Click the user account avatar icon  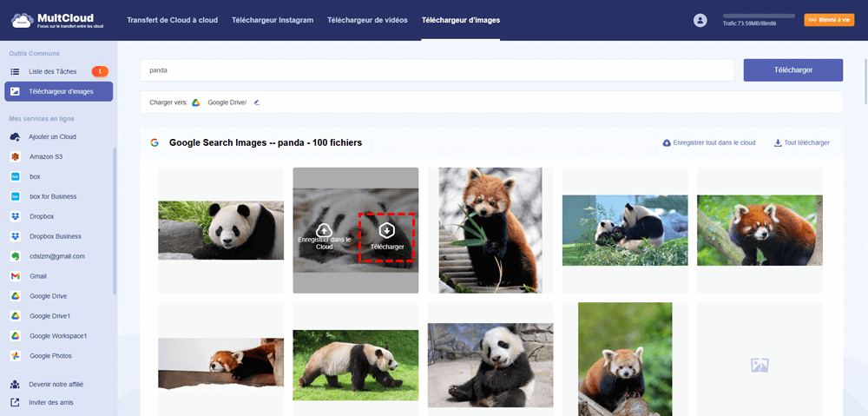[700, 20]
